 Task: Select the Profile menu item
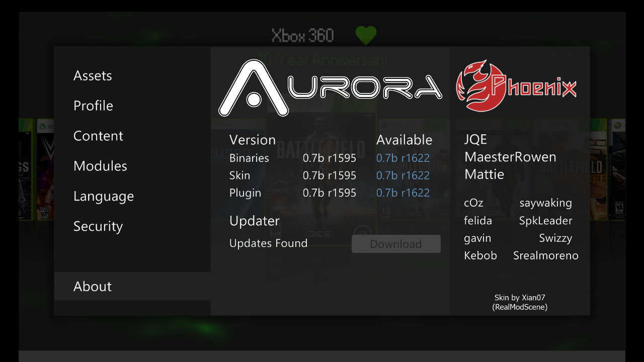[93, 106]
